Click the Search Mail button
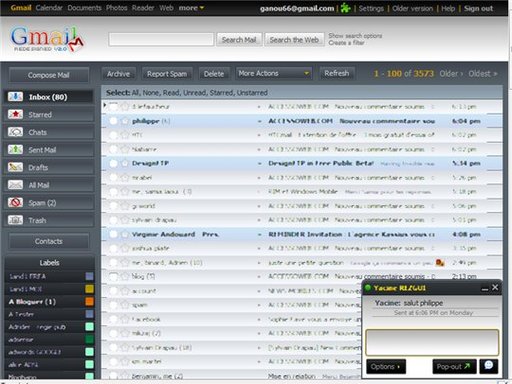 pos(239,40)
